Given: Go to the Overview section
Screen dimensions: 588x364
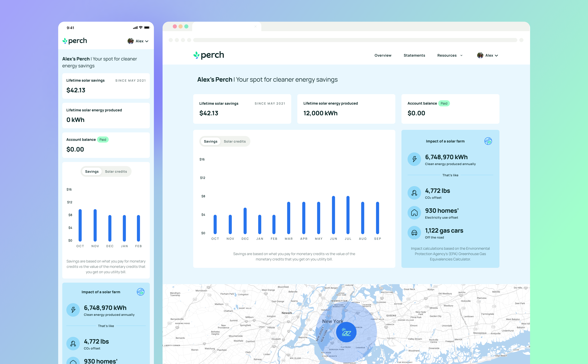Looking at the screenshot, I should click(x=383, y=55).
